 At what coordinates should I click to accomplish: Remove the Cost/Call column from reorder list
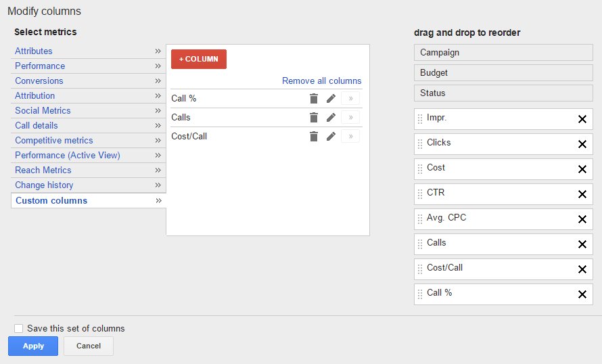582,269
